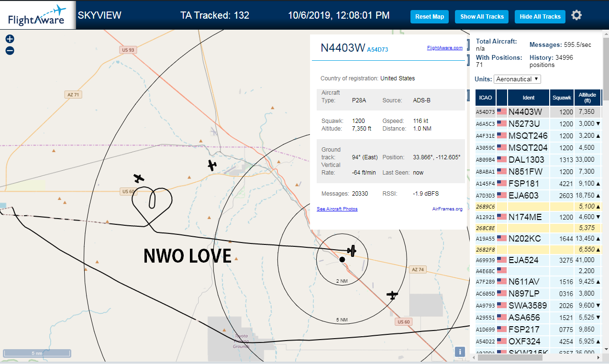Screen dimensions: 609x364
Task: Sort by the flag column header
Action: click(x=502, y=98)
